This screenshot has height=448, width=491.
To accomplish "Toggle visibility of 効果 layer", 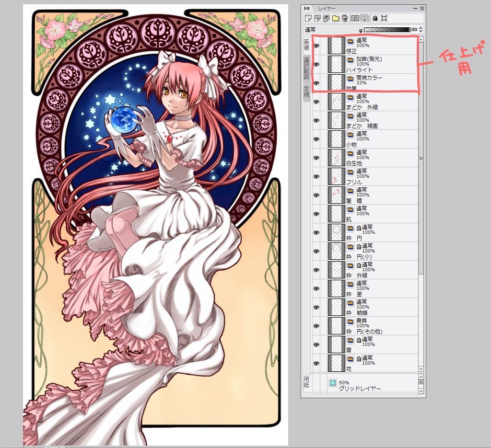I will point(316,83).
